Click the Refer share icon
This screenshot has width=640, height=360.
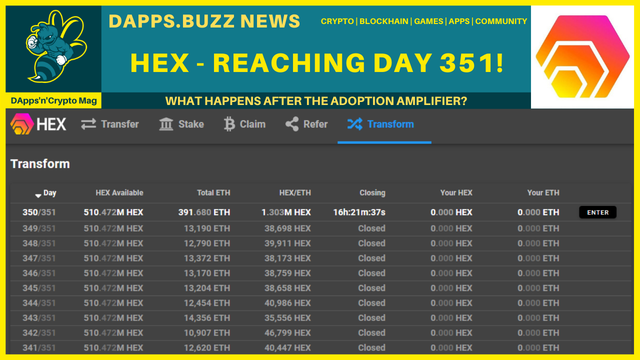[292, 124]
